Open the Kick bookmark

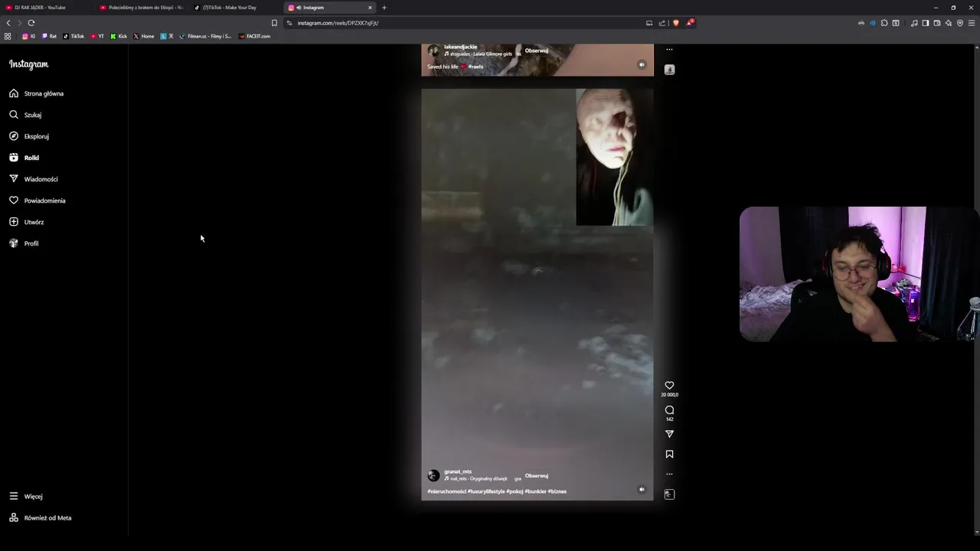pyautogui.click(x=119, y=36)
